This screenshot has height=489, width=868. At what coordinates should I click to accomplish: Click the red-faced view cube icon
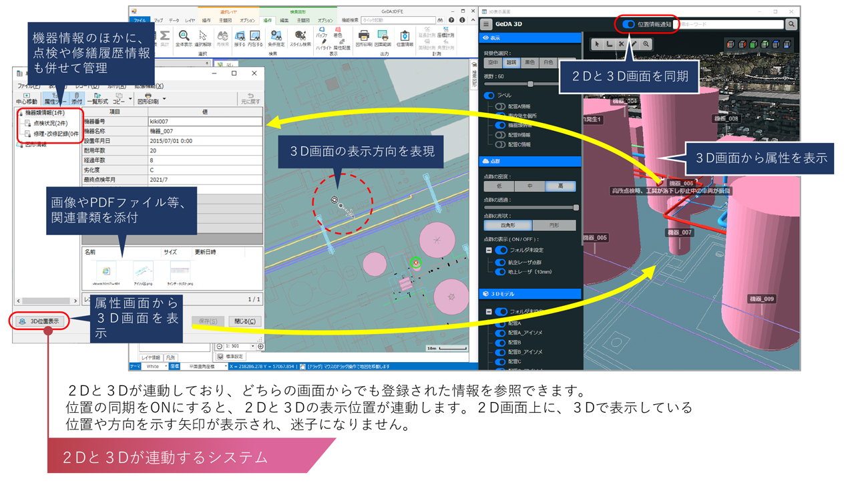tap(742, 44)
